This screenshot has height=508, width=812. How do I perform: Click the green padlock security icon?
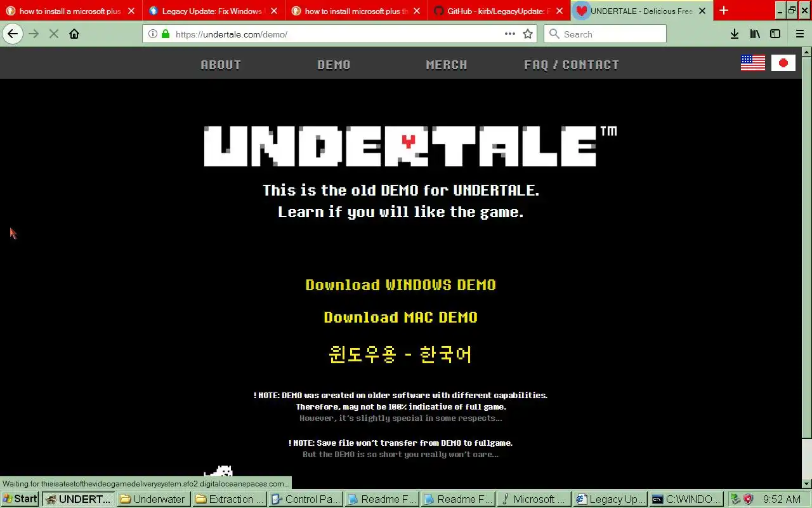[x=166, y=34]
